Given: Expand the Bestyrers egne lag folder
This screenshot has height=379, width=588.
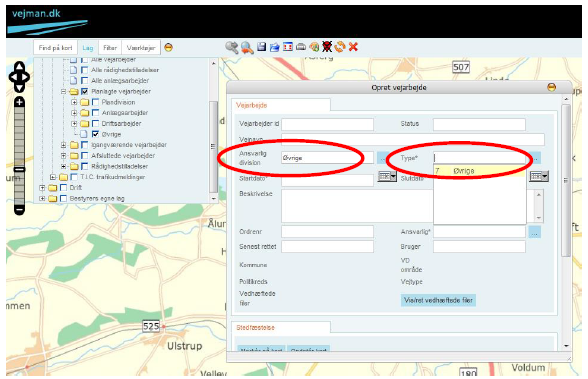Looking at the screenshot, I should click(x=42, y=198).
